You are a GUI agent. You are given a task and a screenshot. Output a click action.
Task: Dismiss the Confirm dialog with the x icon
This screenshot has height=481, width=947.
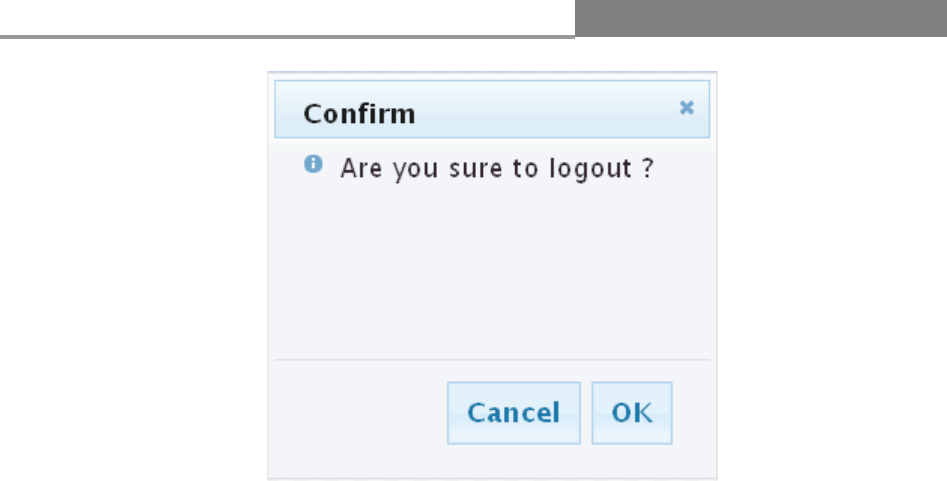tap(686, 108)
